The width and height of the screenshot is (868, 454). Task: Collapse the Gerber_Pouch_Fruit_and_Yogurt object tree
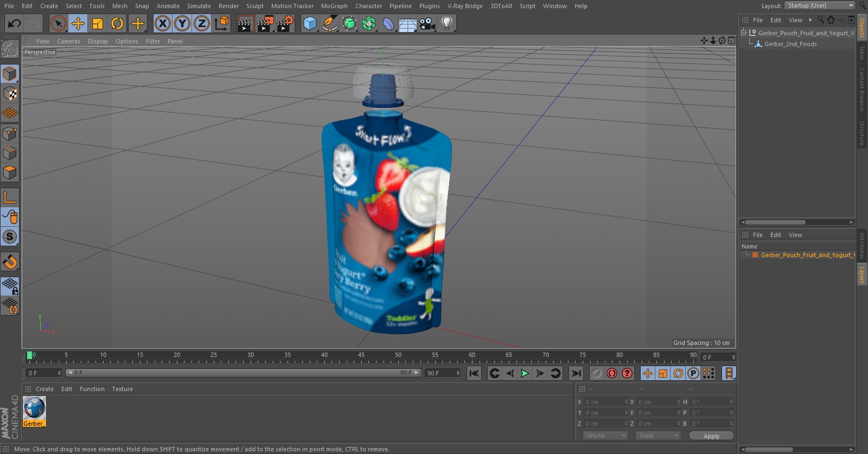[x=744, y=33]
